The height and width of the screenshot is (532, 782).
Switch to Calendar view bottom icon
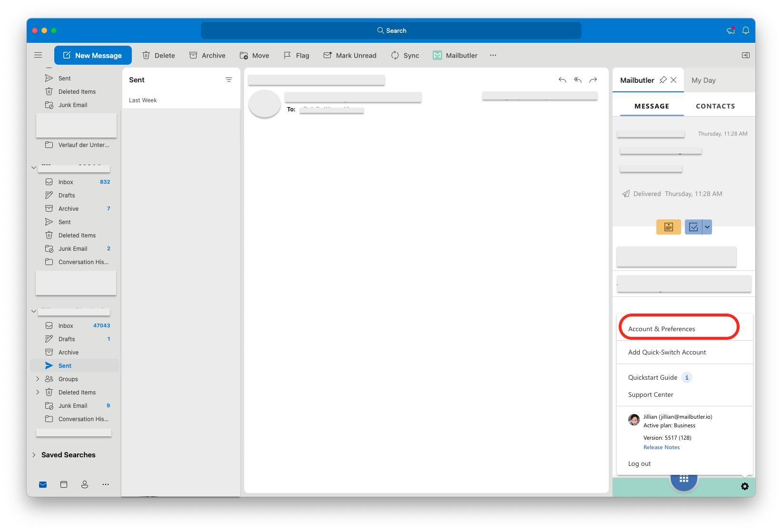(64, 484)
